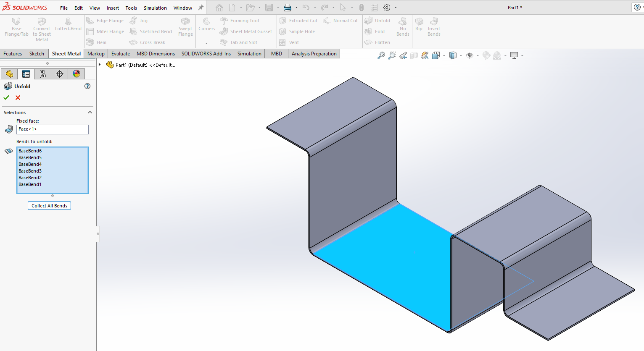Image resolution: width=644 pixels, height=351 pixels.
Task: Switch to the Features tab
Action: 13,54
